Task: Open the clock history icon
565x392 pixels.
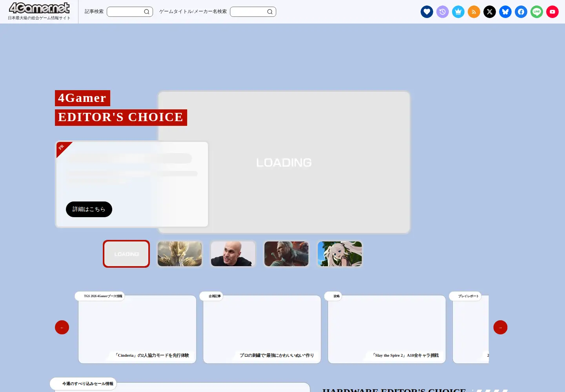Action: tap(443, 12)
